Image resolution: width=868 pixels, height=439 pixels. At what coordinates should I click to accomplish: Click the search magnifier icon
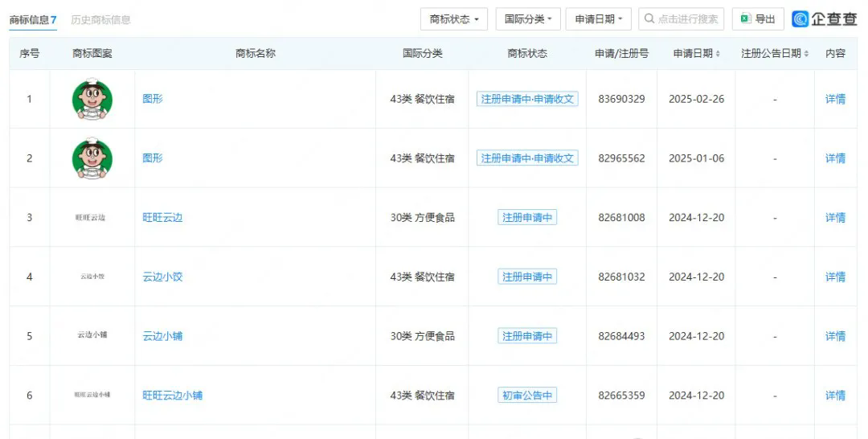(x=649, y=18)
